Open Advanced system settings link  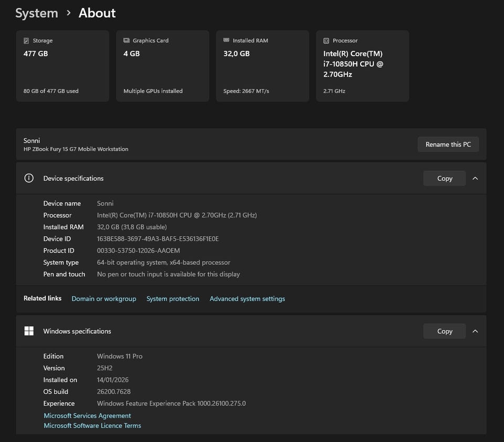click(247, 299)
